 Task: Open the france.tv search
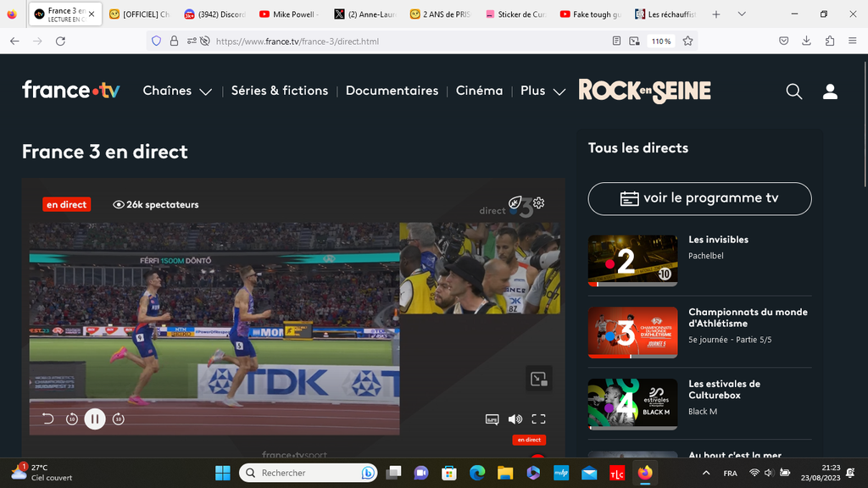pos(793,91)
